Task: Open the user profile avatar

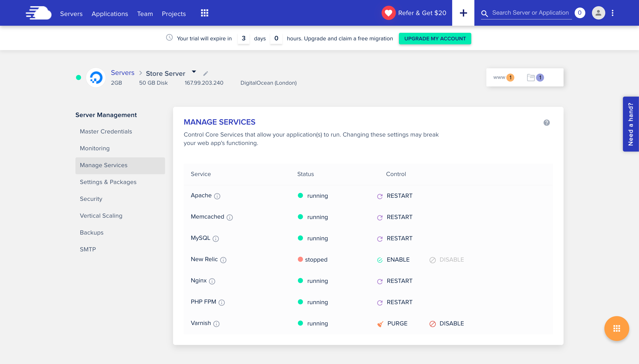Action: (598, 13)
